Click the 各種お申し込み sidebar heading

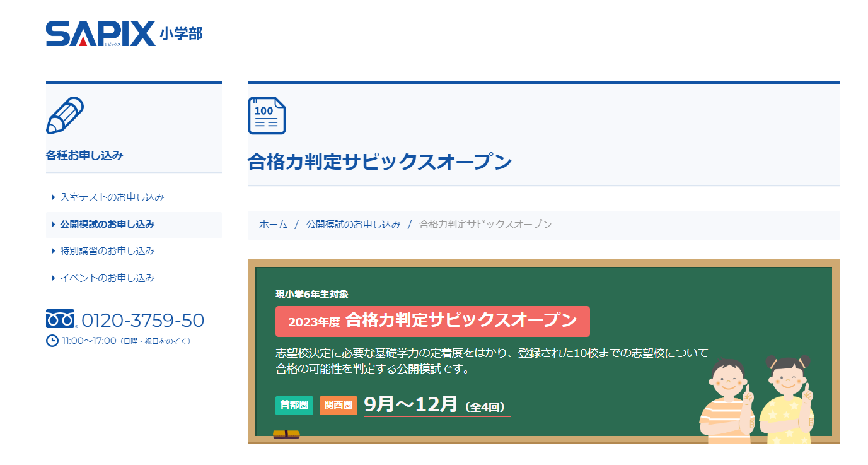tap(84, 155)
